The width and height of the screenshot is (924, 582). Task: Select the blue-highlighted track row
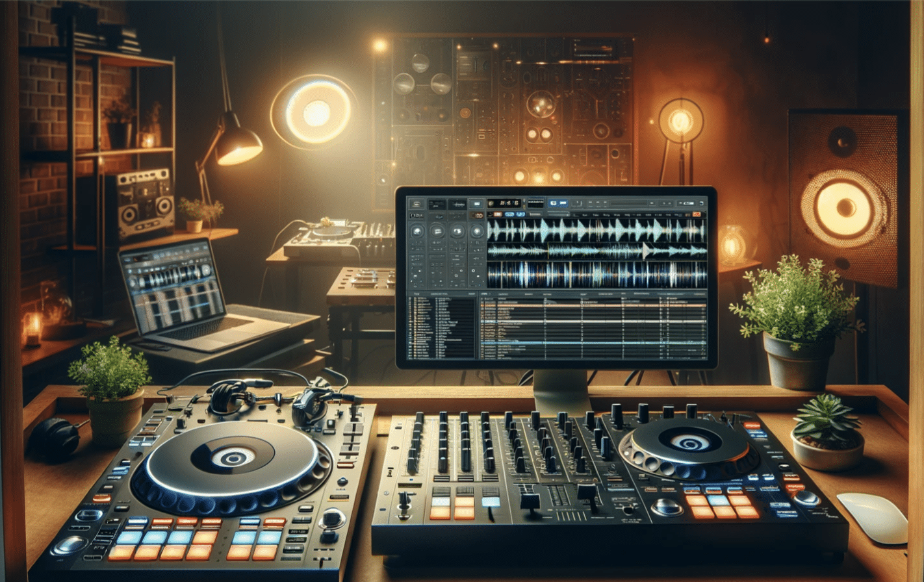tap(594, 343)
